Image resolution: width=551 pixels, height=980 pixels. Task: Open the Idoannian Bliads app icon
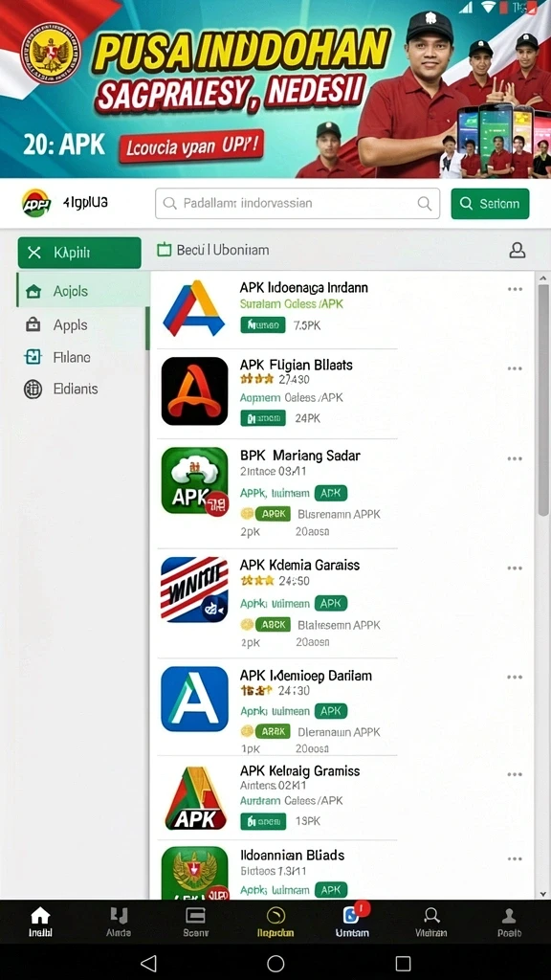(194, 873)
